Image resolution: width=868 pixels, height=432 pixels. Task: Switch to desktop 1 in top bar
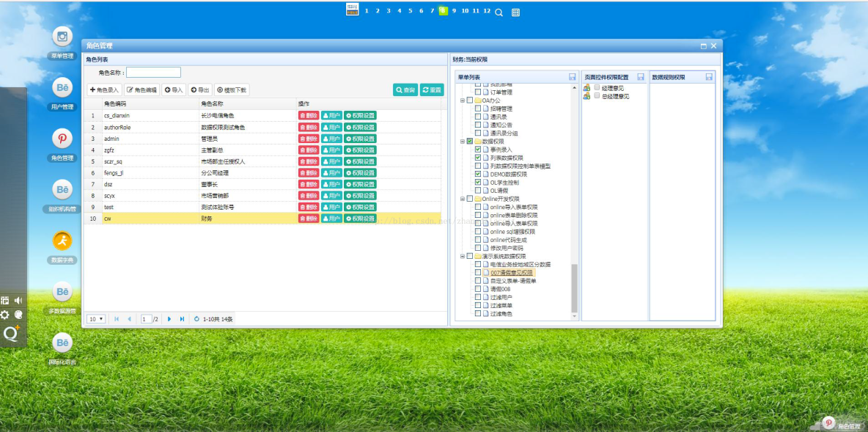367,10
